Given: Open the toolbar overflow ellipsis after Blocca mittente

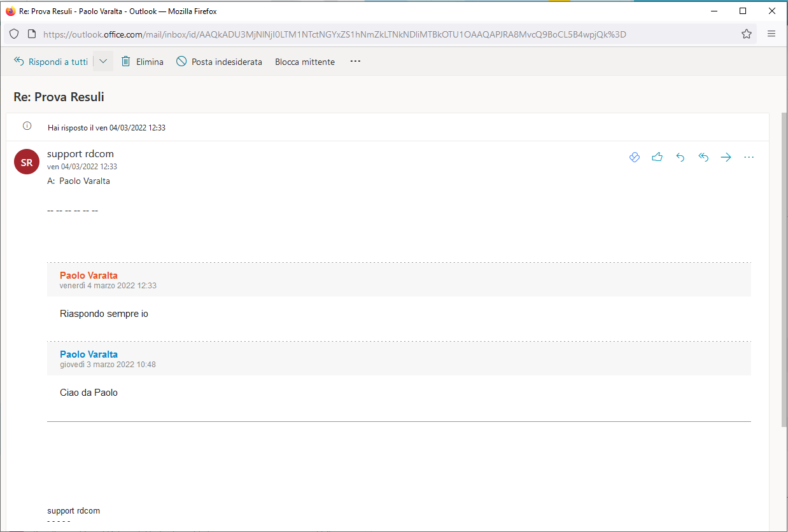Looking at the screenshot, I should point(355,62).
